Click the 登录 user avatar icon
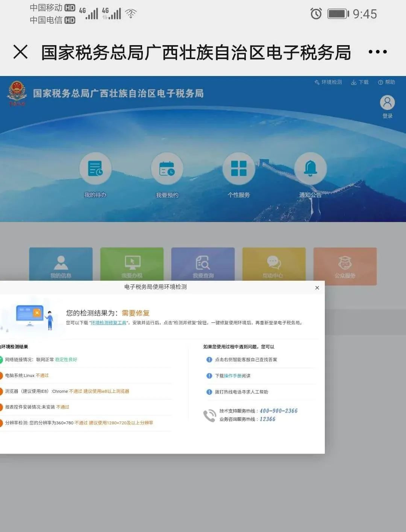 387,103
